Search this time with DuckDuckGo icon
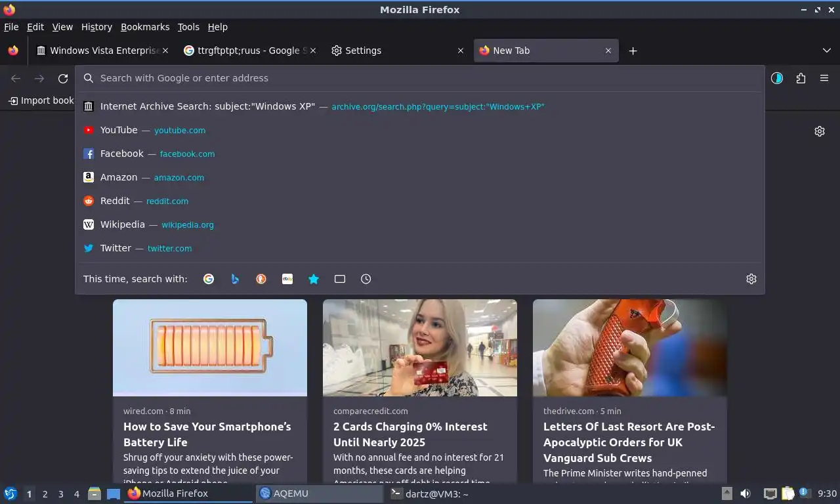Screen dimensions: 840x504 coord(261,279)
